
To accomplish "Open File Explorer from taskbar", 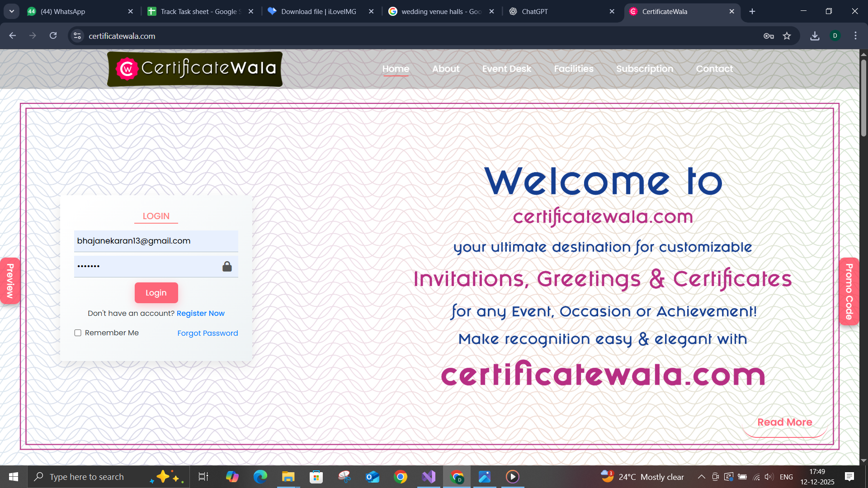I will [288, 477].
